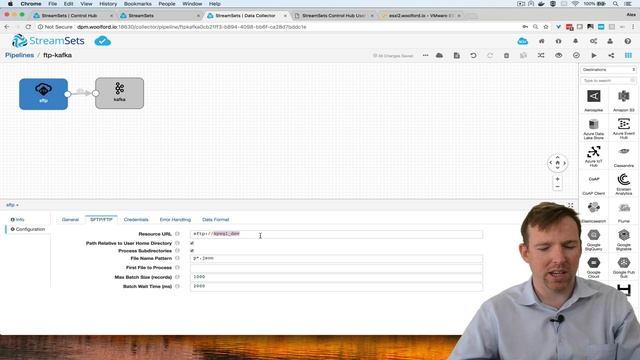640x360 pixels.
Task: Add the Aerospike destination
Action: click(593, 100)
